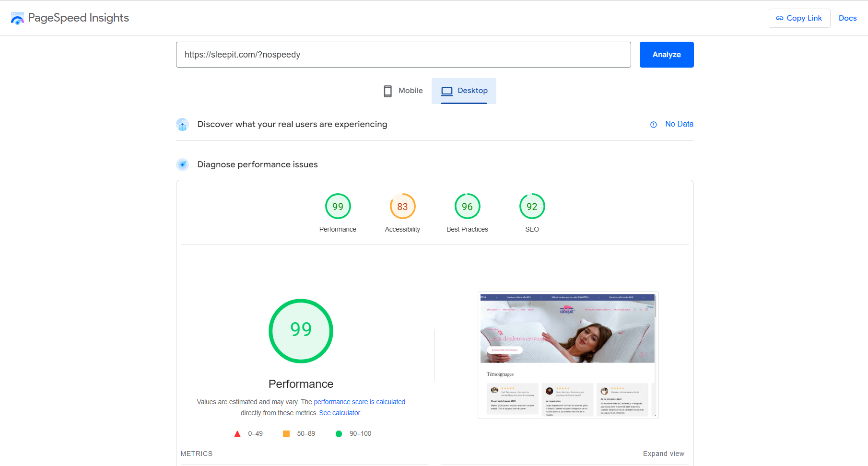Toggle the Expand view control
The height and width of the screenshot is (466, 868).
click(663, 454)
